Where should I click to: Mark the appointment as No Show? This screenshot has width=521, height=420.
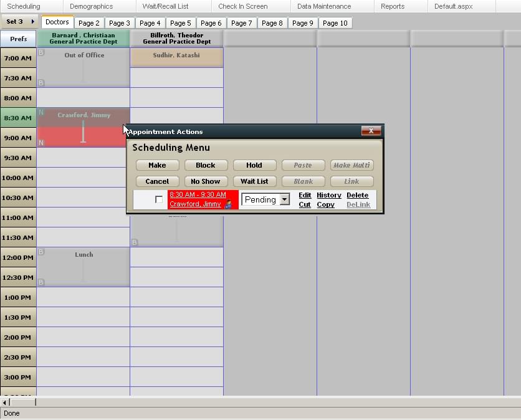tap(206, 181)
